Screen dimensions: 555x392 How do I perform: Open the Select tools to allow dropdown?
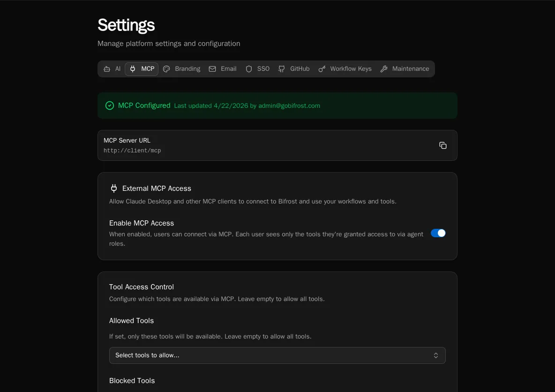277,355
